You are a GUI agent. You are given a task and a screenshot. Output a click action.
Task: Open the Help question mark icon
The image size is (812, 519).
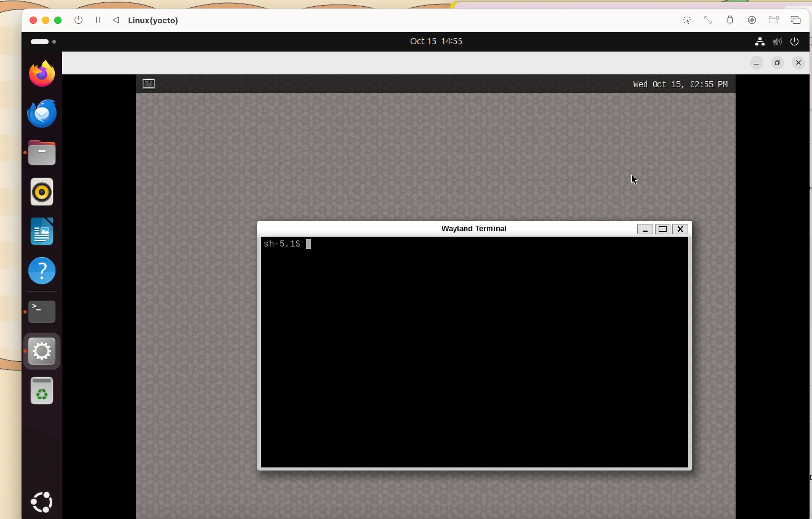[42, 271]
